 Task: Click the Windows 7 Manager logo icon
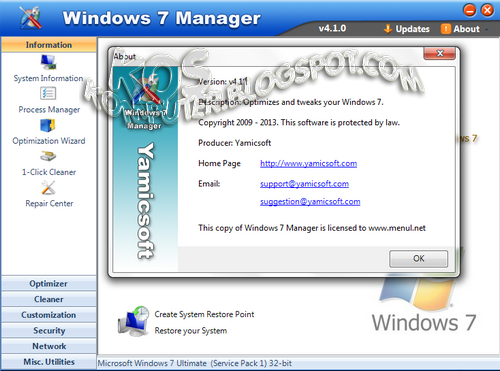[30, 17]
